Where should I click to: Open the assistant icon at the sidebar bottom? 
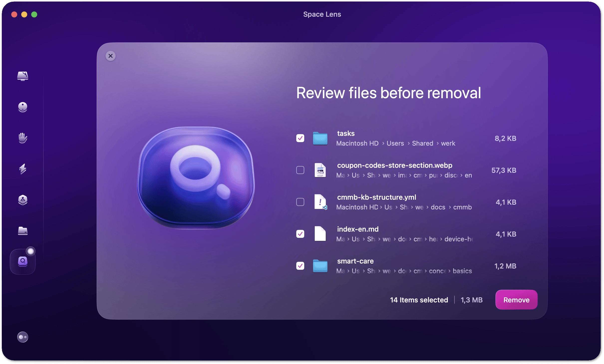(23, 337)
